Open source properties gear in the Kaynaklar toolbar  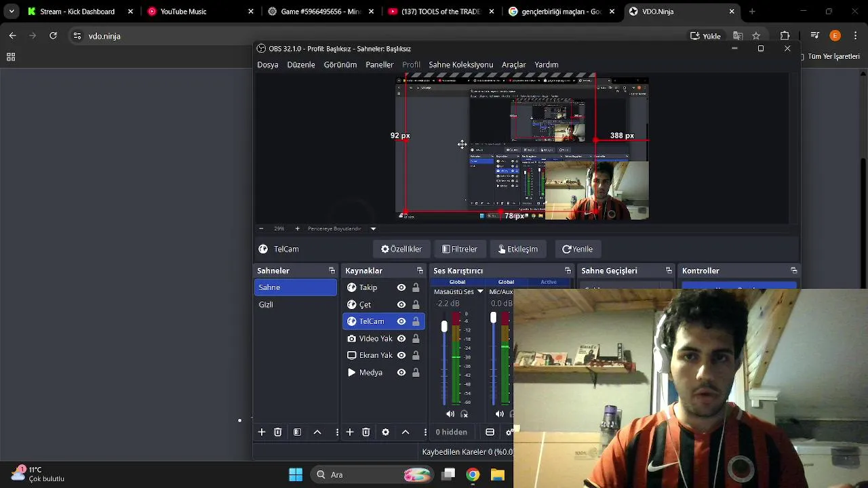385,432
